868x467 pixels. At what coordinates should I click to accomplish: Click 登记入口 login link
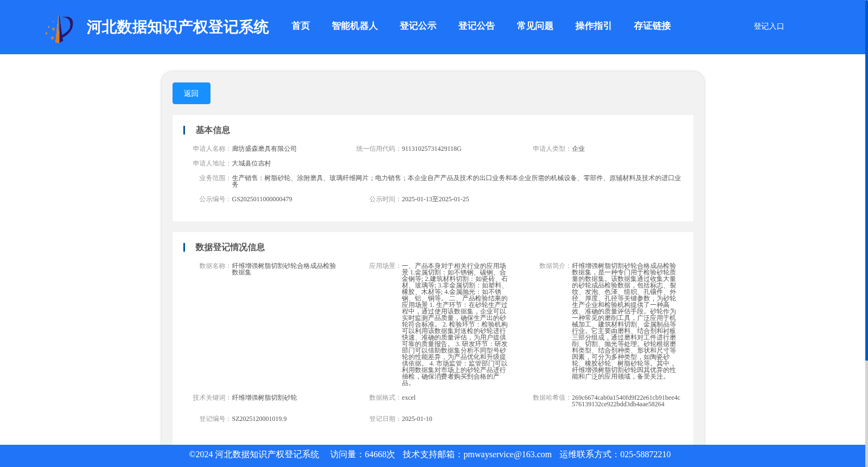[x=769, y=27]
